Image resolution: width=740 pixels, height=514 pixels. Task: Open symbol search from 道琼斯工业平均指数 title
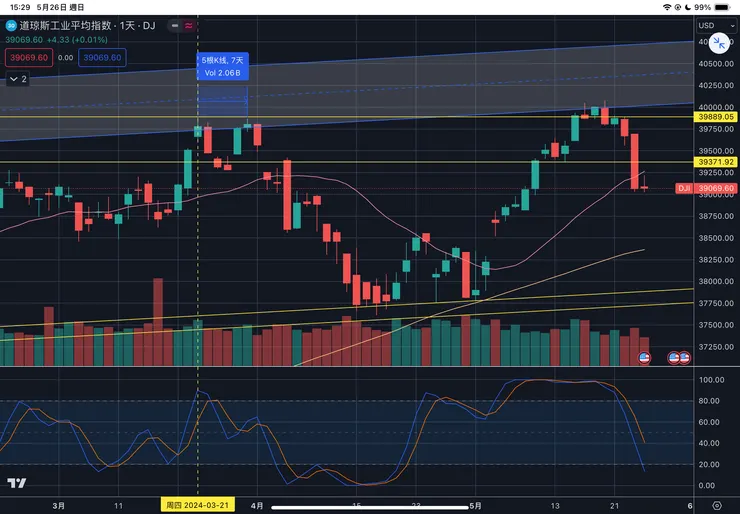coord(66,25)
